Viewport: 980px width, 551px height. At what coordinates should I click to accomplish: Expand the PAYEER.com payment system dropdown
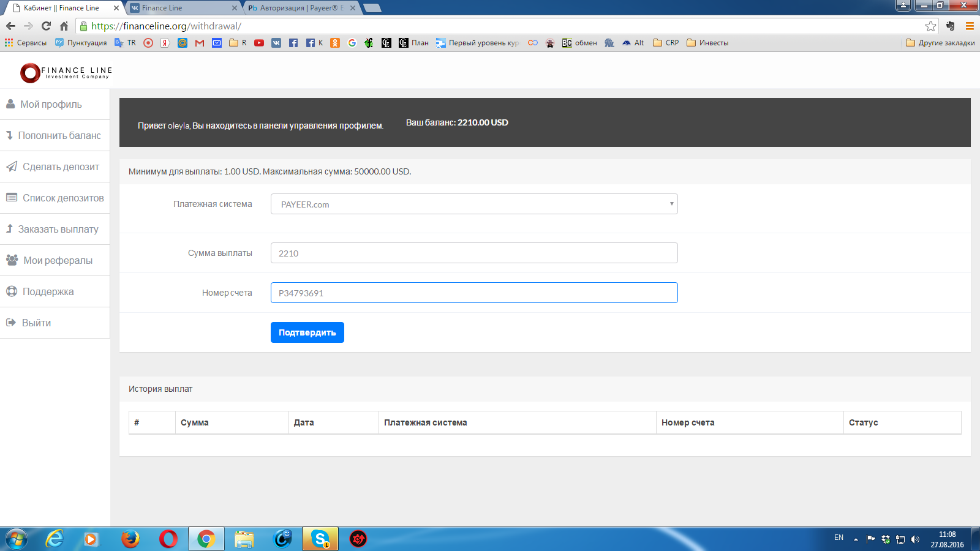point(473,204)
